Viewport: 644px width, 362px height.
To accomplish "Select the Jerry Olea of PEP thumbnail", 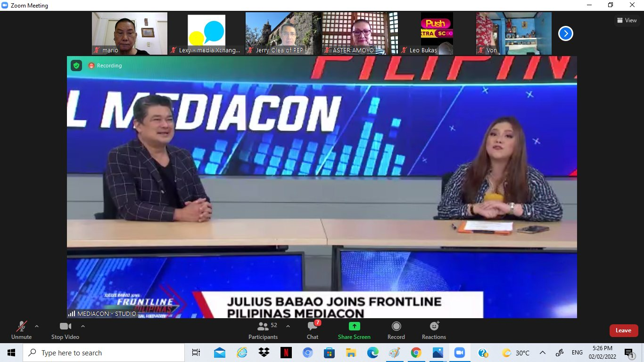I will tap(283, 33).
